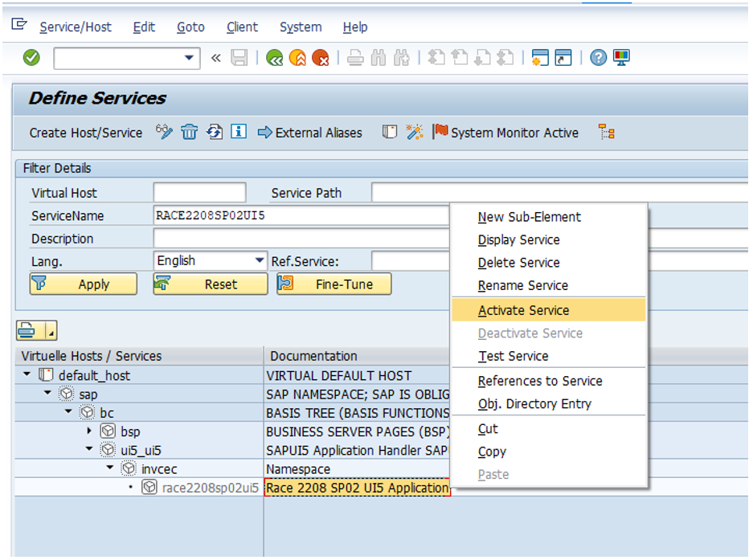Select Activate Service in context menu
Screen dimensions: 753x560
[523, 310]
